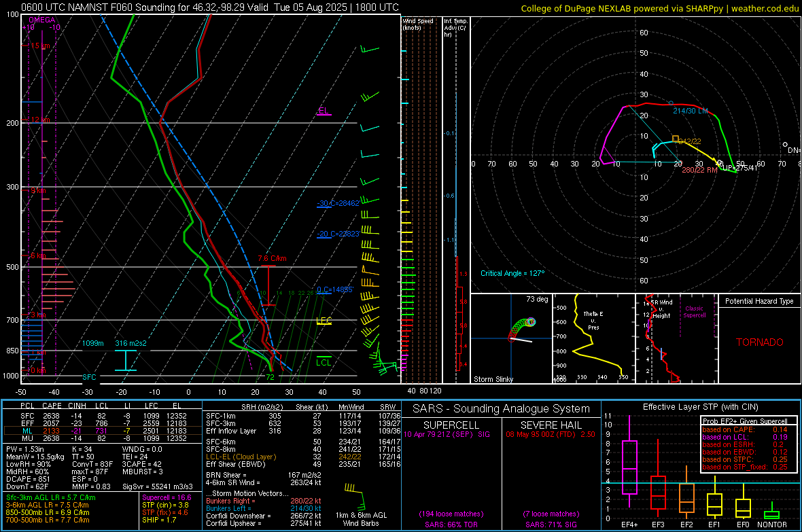The height and width of the screenshot is (532, 802).
Task: Click the based on STPC: 0.25 line
Action: [745, 459]
